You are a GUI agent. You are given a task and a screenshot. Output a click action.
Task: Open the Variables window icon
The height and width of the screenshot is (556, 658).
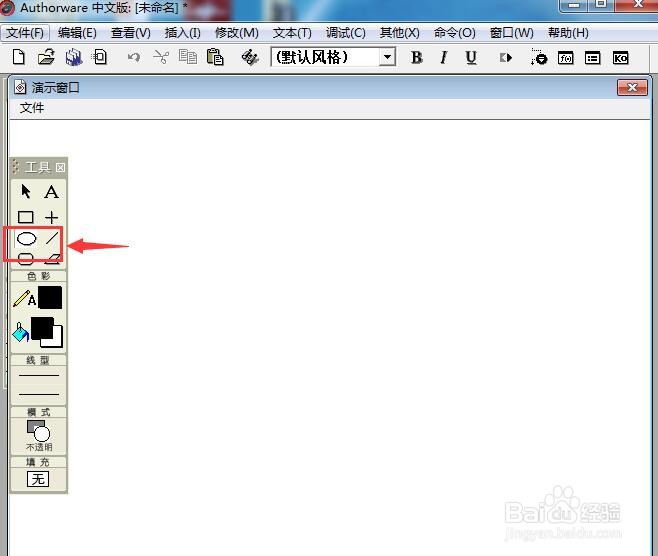pos(592,58)
